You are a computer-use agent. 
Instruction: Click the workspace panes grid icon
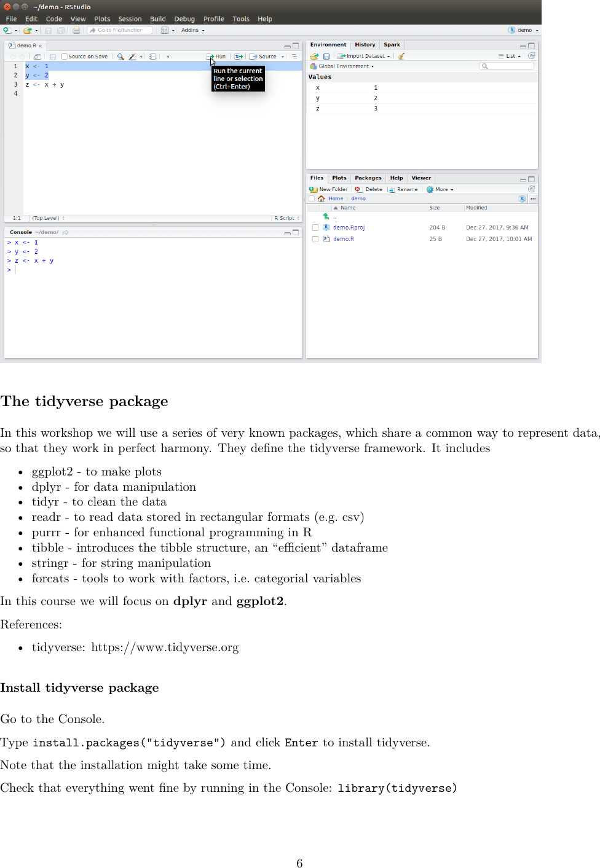164,30
